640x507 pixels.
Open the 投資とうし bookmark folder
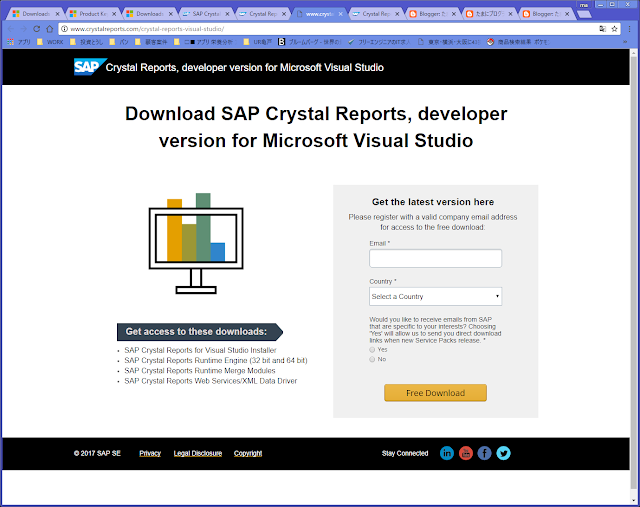87,42
